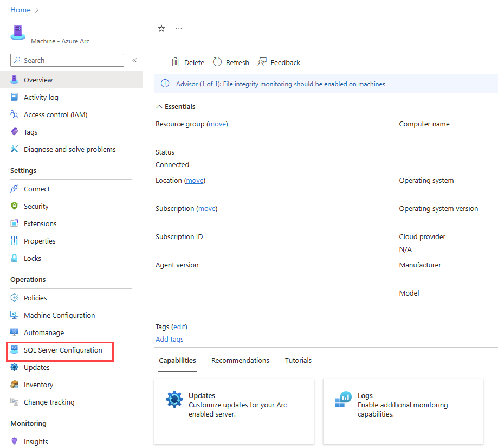
Task: Click the favorite star icon
Action: point(161,29)
